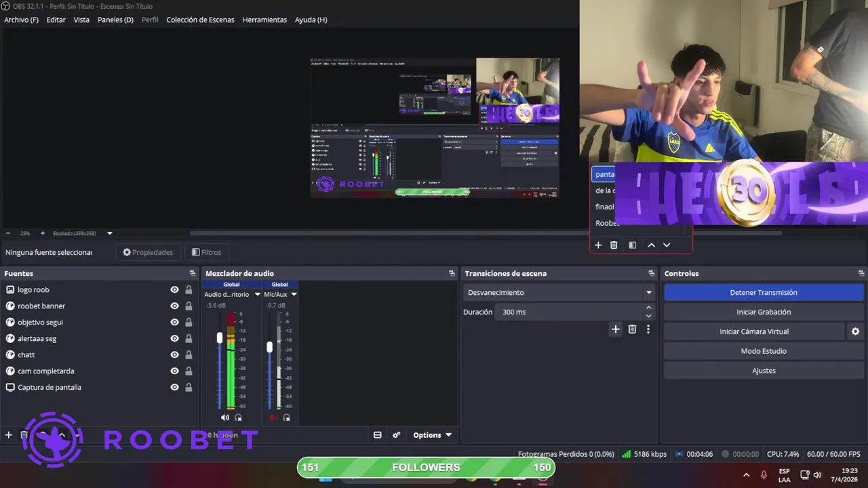The width and height of the screenshot is (868, 488).
Task: Open the Herramientas menu
Action: 264,20
